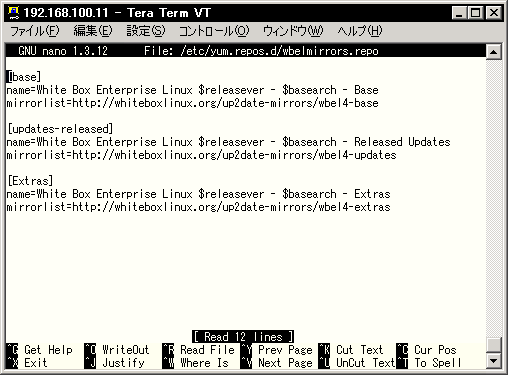
Task: Click the name line ending in Base
Action: (x=192, y=90)
